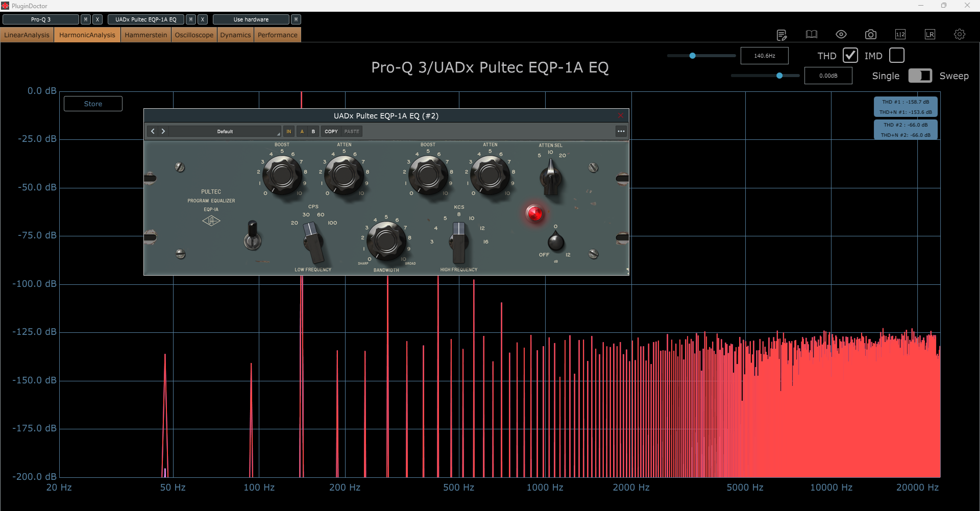Click the Use hardware button

251,19
